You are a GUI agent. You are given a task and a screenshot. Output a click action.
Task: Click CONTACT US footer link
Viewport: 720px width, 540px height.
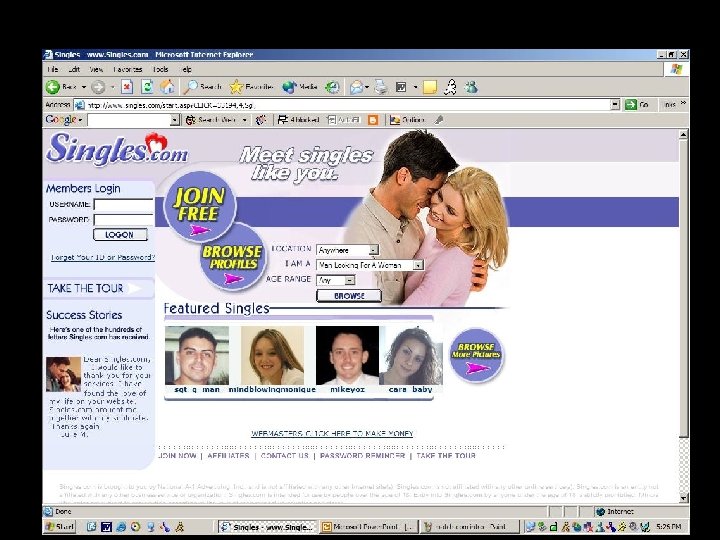click(x=284, y=456)
